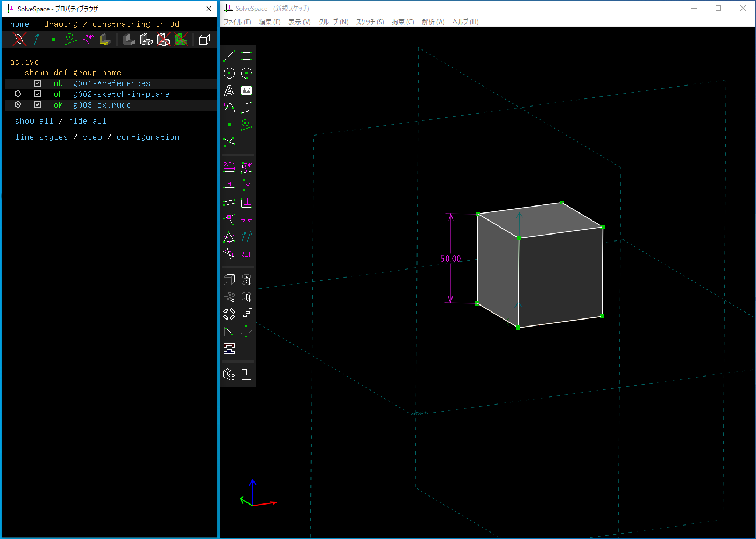Click the 'hide all' link
The image size is (756, 539).
(87, 121)
